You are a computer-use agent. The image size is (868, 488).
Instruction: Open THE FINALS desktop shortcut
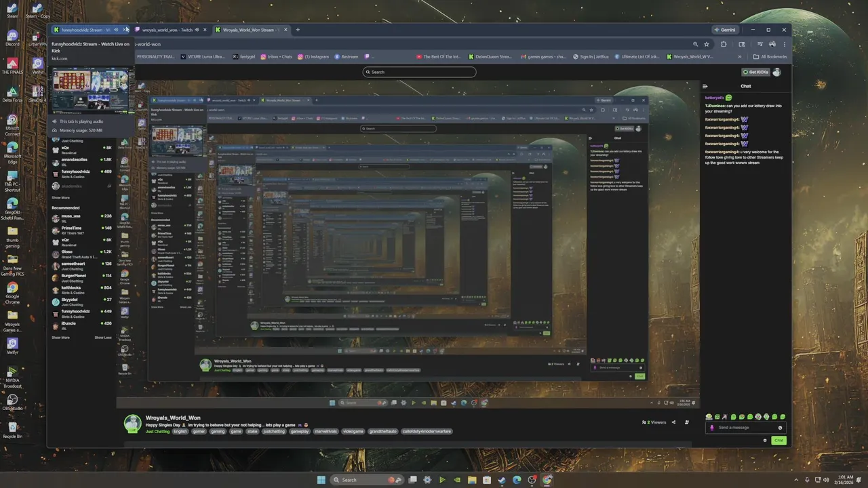(x=12, y=66)
